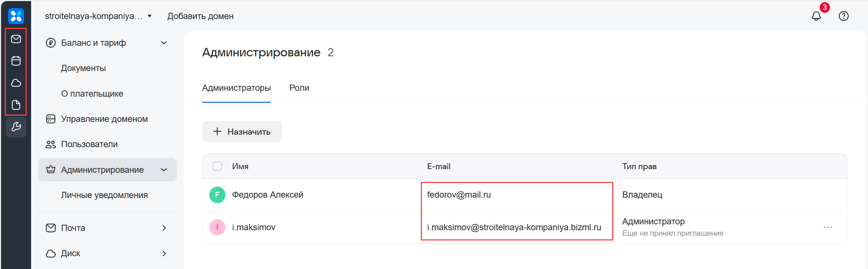Click the green avatar of Федоров Алексей
Screen dimensions: 868x269
click(217, 195)
